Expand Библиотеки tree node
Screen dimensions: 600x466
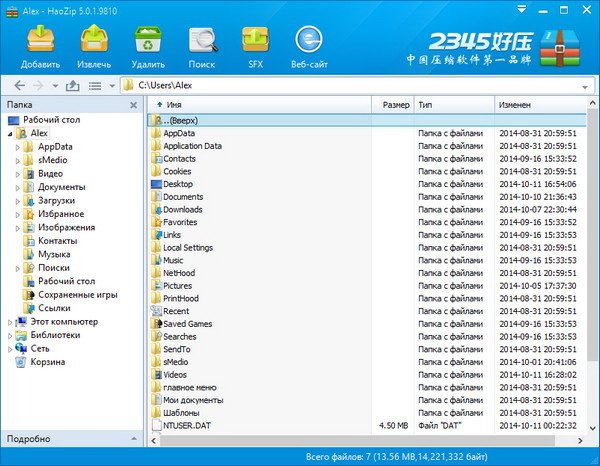pyautogui.click(x=10, y=336)
